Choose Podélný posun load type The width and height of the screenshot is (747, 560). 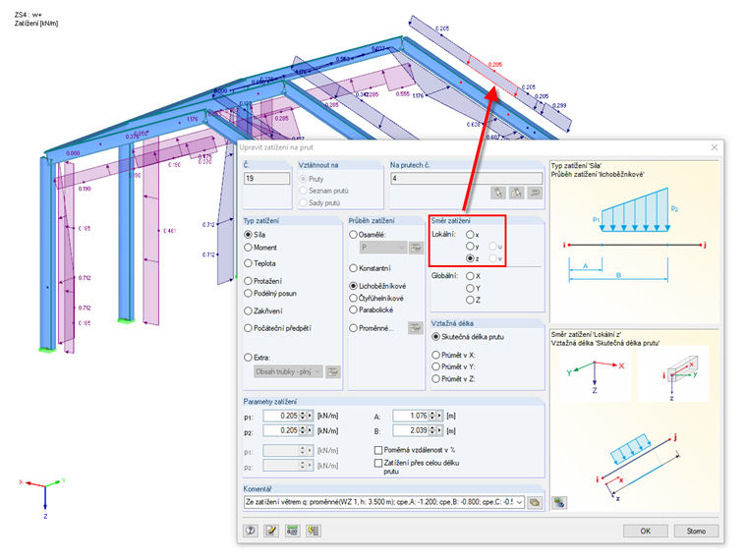coord(249,294)
